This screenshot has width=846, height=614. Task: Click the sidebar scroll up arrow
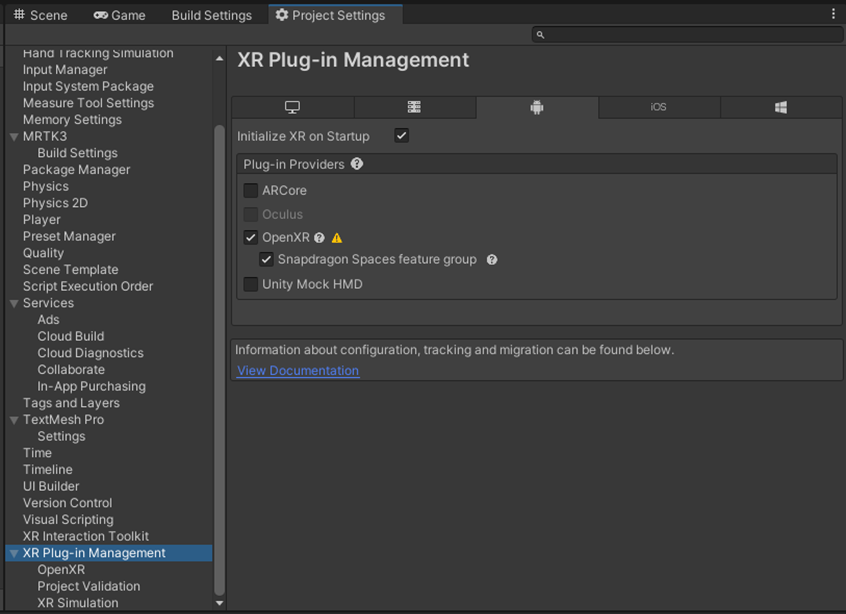(219, 58)
